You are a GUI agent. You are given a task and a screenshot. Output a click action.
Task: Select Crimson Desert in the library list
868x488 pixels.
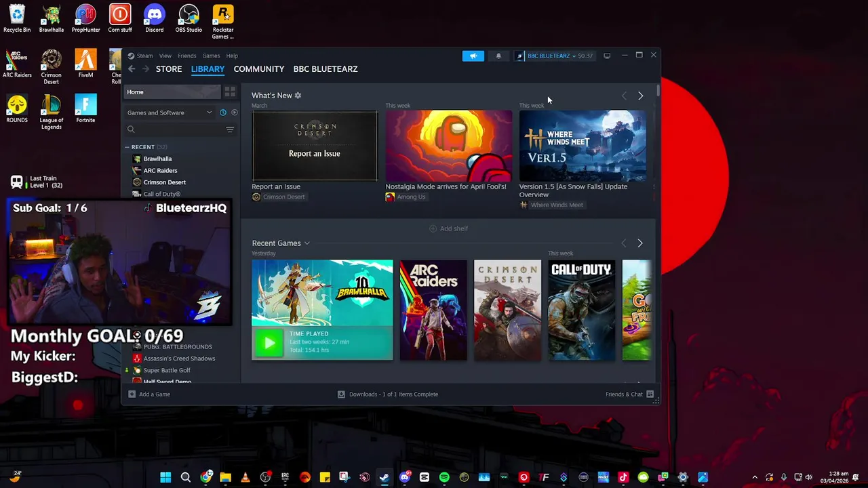point(164,182)
